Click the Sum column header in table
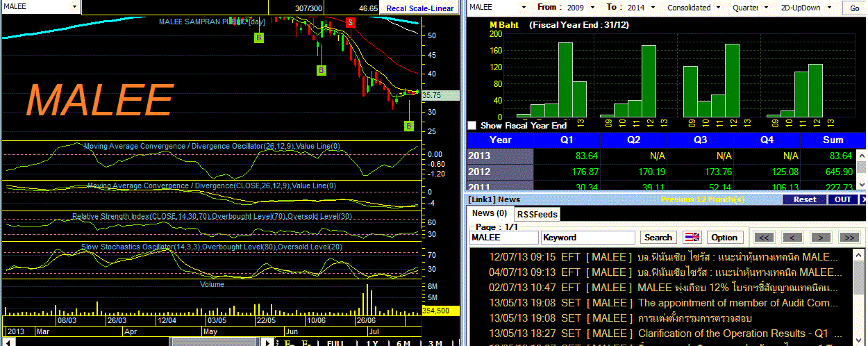This screenshot has height=346, width=868. [x=833, y=140]
